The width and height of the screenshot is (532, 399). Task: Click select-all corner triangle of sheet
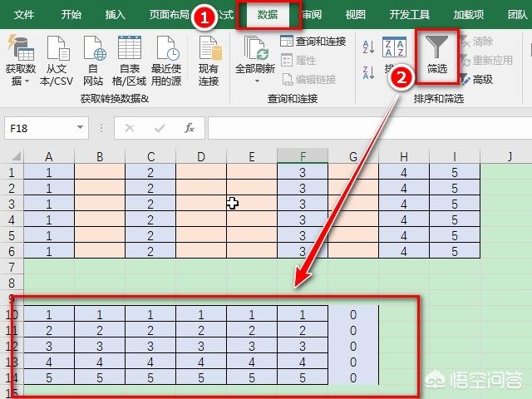click(16, 156)
